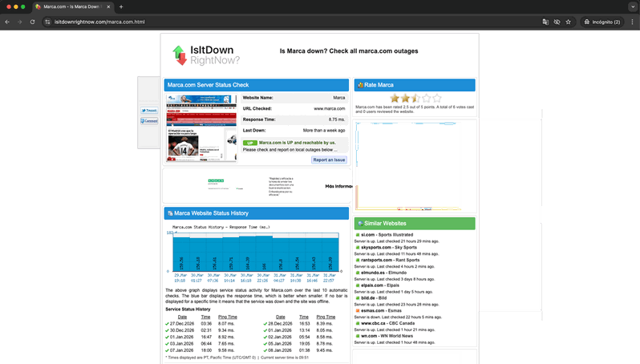This screenshot has height=364, width=640.
Task: Rate Marca with the first star
Action: (x=395, y=98)
